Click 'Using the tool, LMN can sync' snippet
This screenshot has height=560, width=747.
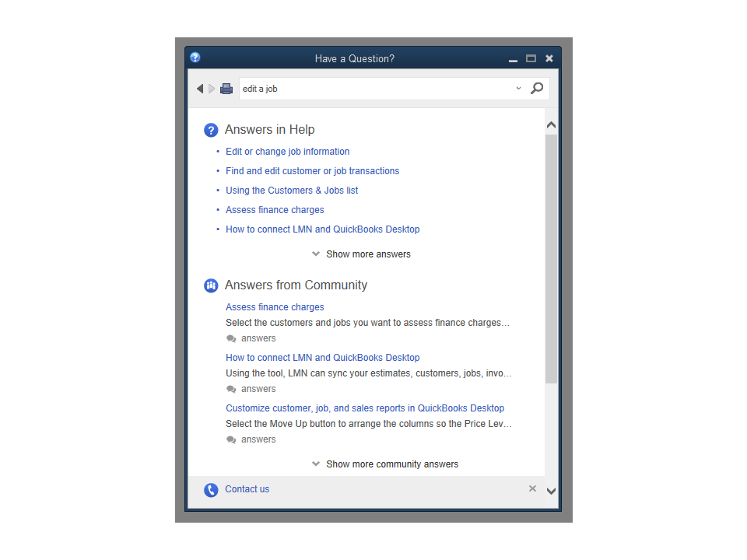coord(369,373)
